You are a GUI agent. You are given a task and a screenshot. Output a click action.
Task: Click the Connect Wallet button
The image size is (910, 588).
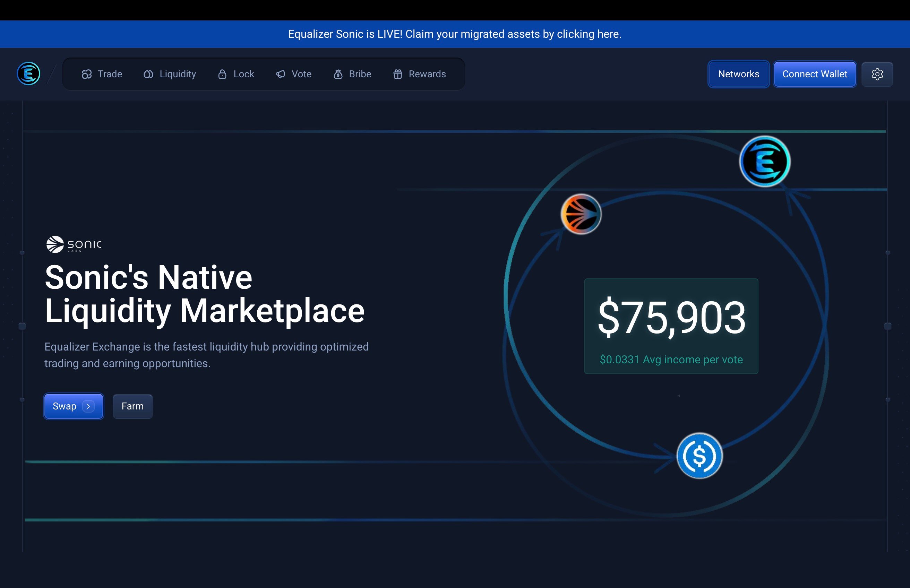(x=815, y=74)
